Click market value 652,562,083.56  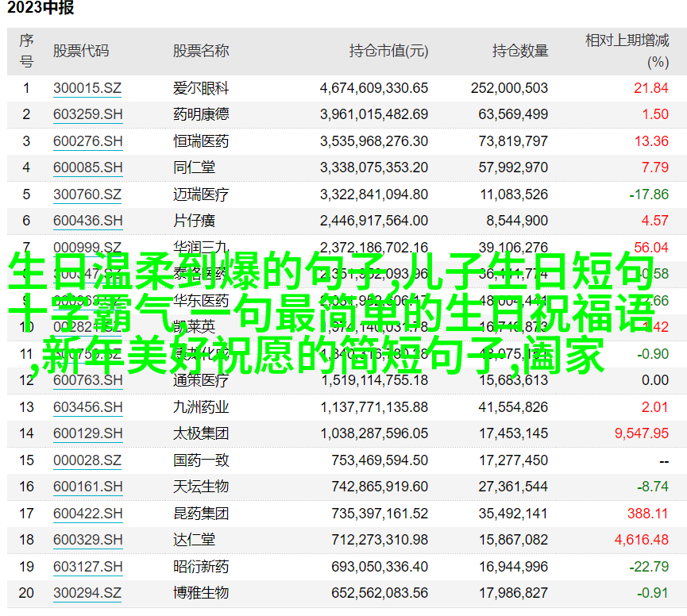point(380,593)
